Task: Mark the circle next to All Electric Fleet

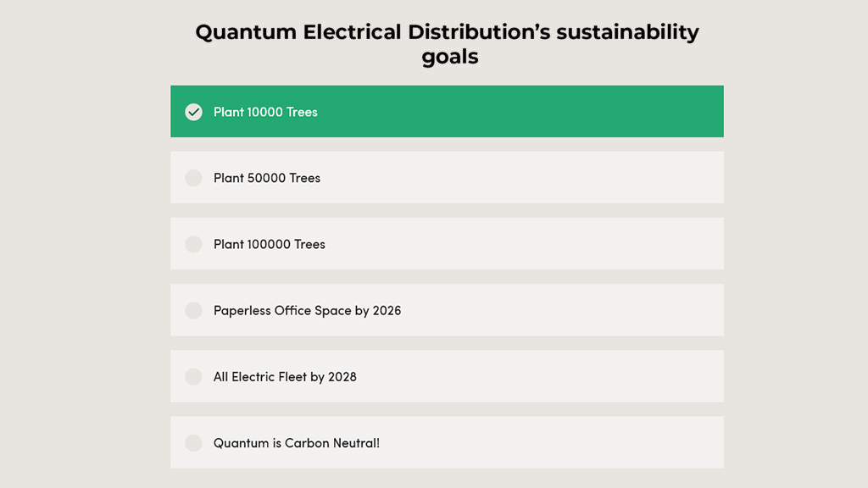Action: [x=194, y=377]
